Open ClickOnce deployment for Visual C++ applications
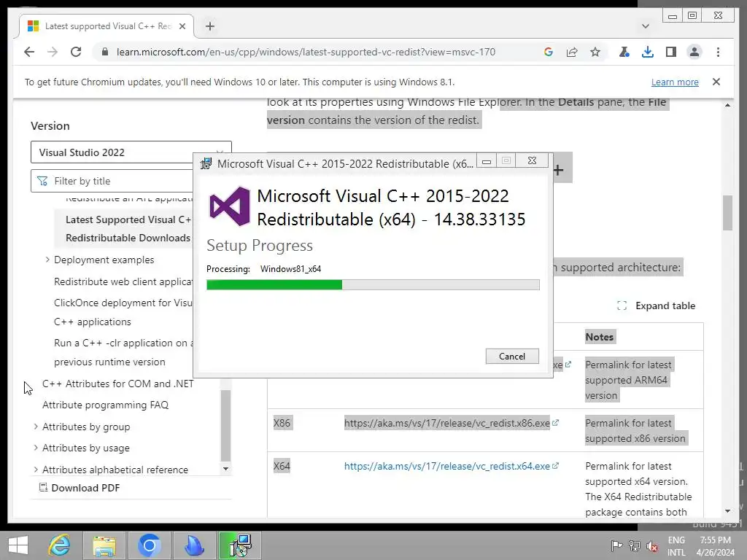This screenshot has height=560, width=747. point(123,312)
